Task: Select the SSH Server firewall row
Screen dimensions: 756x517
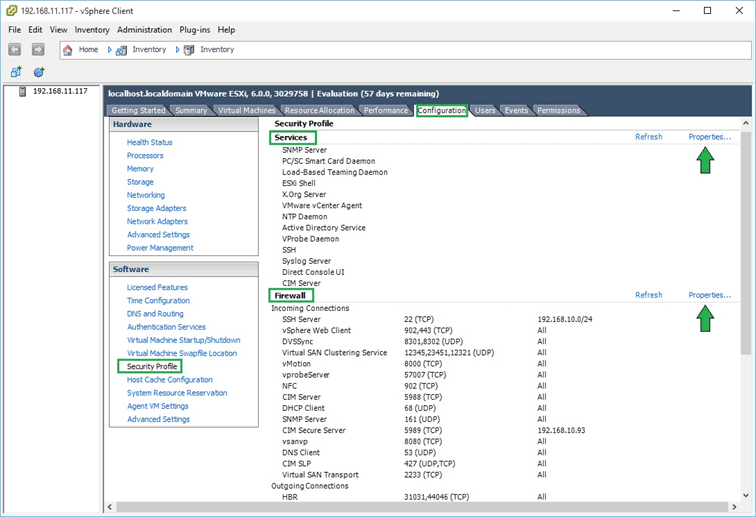Action: [x=437, y=319]
